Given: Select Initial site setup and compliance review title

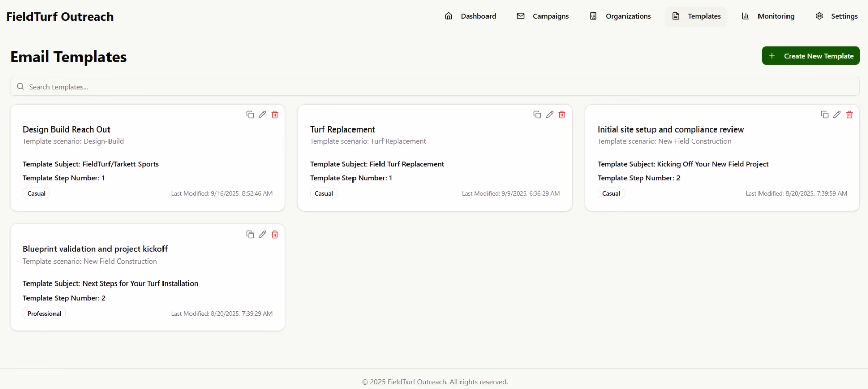Looking at the screenshot, I should 670,129.
